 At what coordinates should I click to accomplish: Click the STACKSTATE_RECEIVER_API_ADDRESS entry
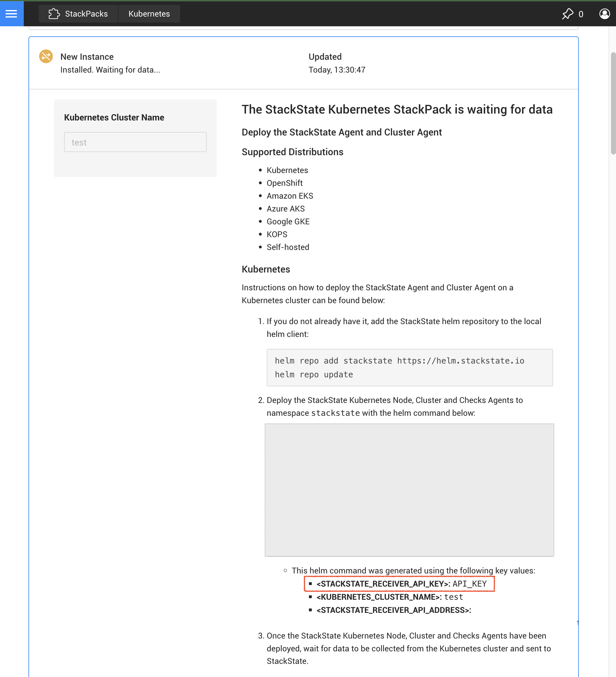click(393, 610)
